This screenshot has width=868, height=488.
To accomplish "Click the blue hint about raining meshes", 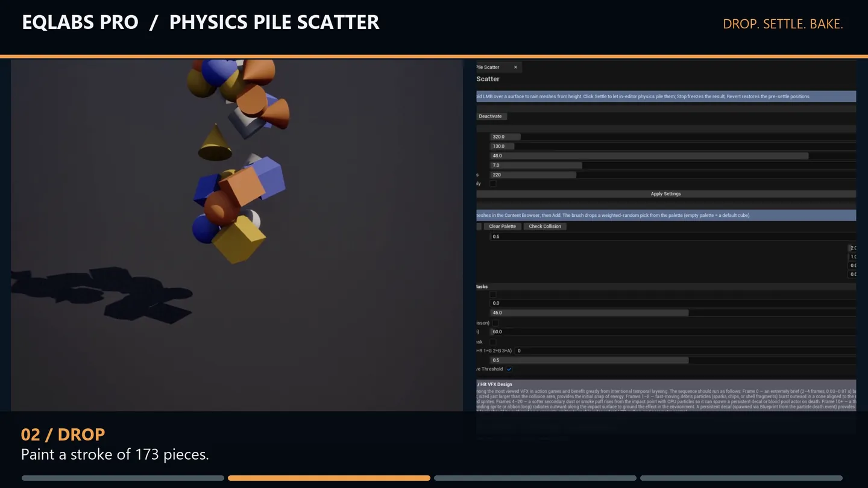I will click(666, 96).
